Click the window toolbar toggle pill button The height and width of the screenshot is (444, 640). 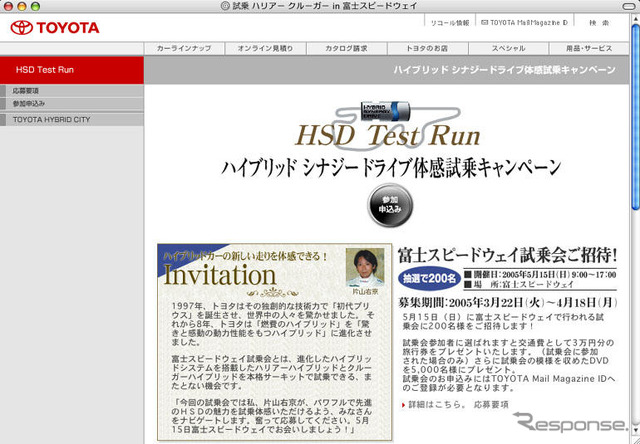631,6
